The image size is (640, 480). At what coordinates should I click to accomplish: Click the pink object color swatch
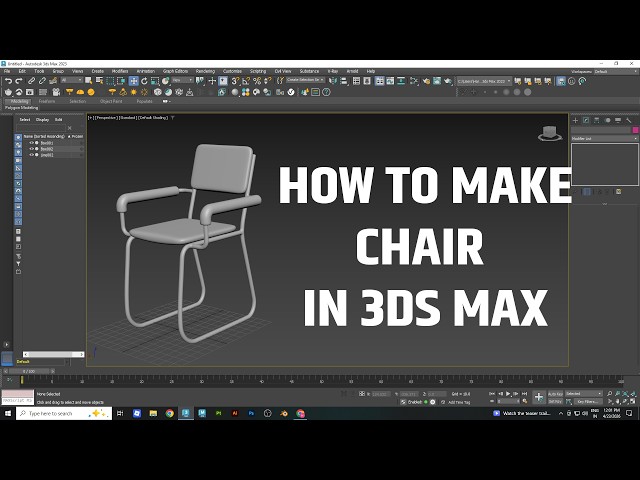coord(636,130)
